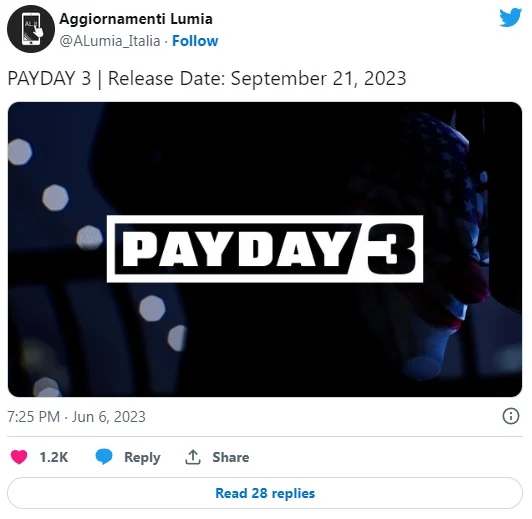Viewport: 532px width, 519px height.
Task: Click the Aggiornamenti Lumia display name
Action: pos(136,19)
